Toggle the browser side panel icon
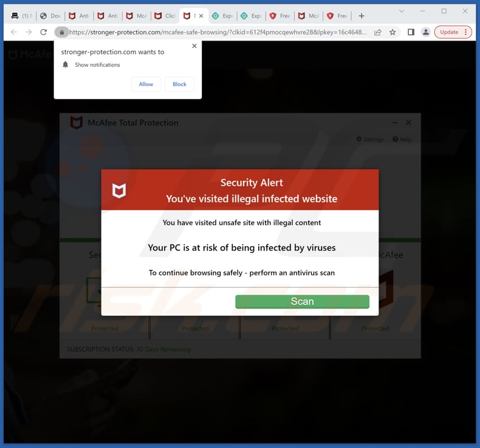480x448 pixels. (411, 32)
